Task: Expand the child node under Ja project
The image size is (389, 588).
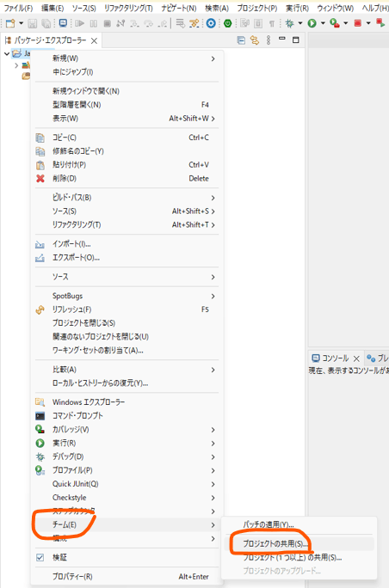Action: [16, 65]
